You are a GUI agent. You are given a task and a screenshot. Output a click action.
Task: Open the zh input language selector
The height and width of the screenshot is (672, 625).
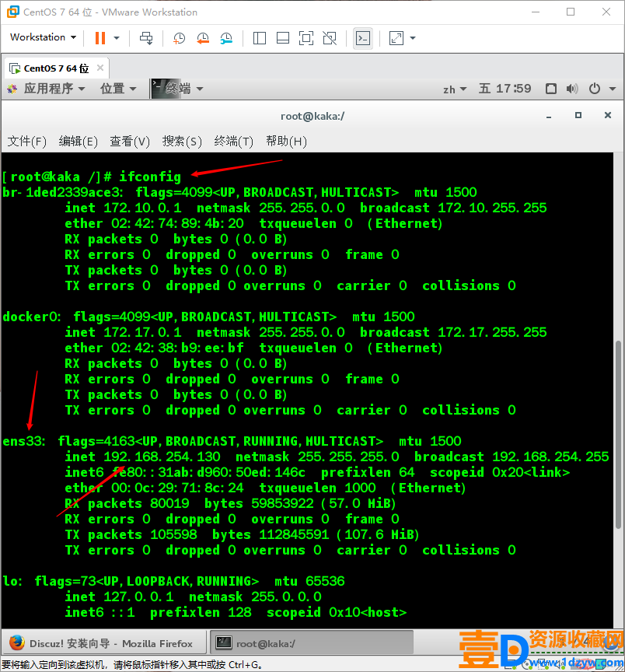(454, 89)
